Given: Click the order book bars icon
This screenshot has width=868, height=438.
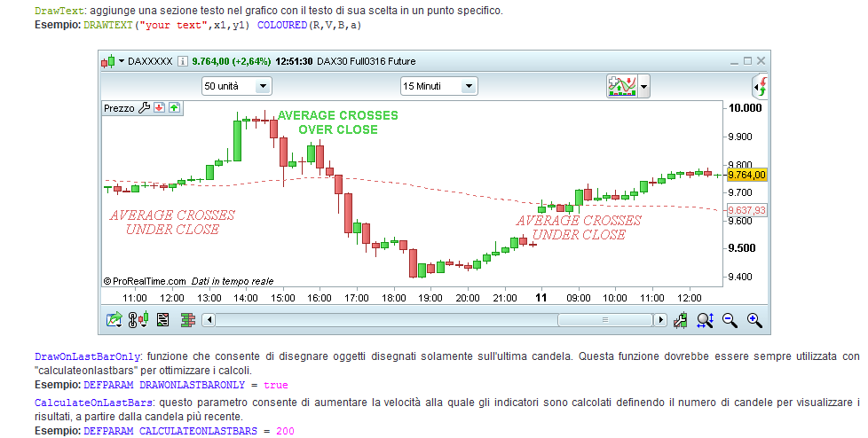Looking at the screenshot, I should click(x=188, y=320).
